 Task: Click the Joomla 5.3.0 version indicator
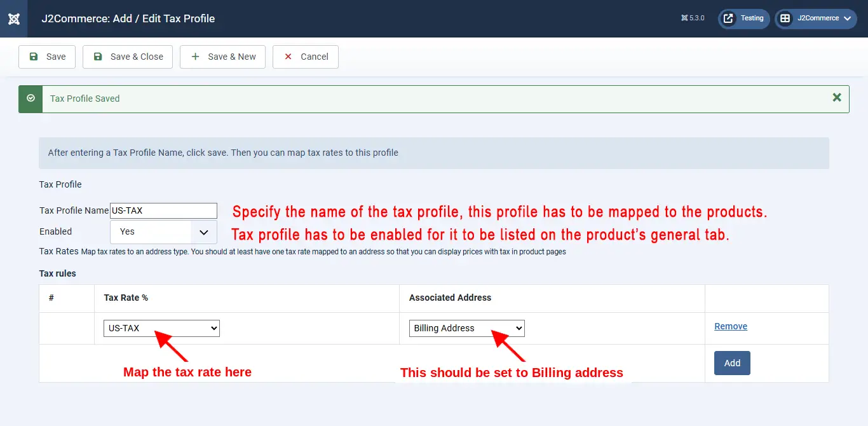(x=692, y=18)
